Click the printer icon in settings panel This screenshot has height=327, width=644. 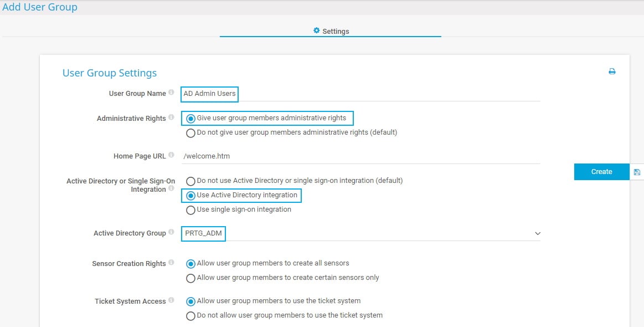coord(612,71)
